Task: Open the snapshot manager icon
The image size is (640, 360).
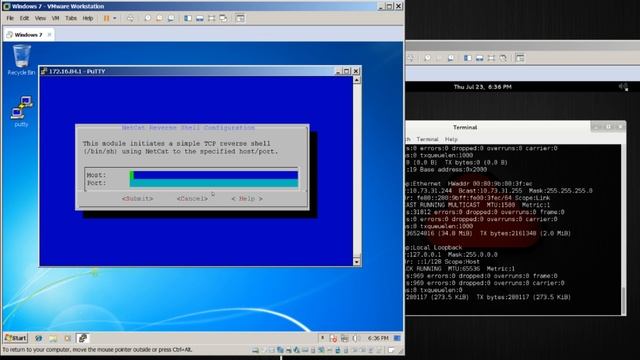Action: (x=171, y=18)
